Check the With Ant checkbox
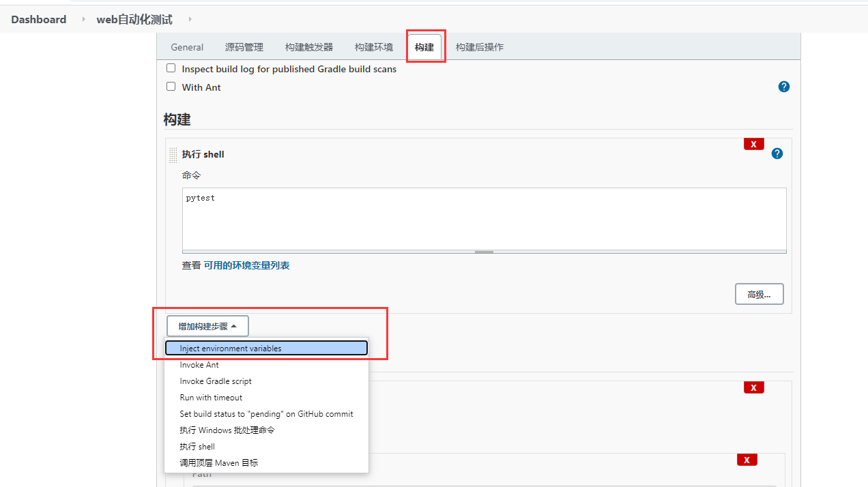This screenshot has width=868, height=487. click(171, 86)
